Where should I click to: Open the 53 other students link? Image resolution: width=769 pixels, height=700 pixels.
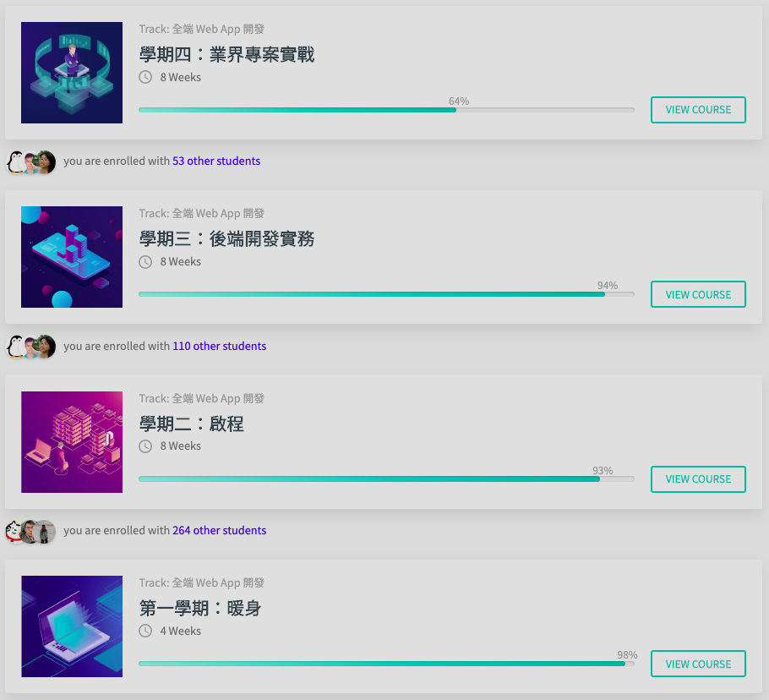(x=216, y=161)
